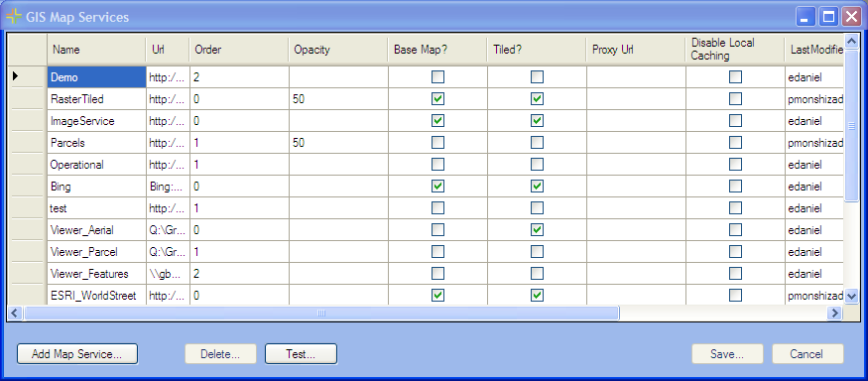
Task: Click the Opacity cell of Parcels row
Action: pos(338,143)
